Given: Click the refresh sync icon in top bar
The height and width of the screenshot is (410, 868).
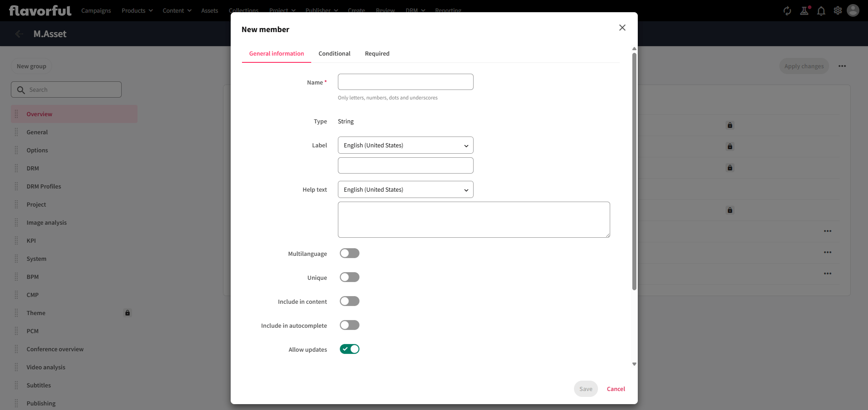Looking at the screenshot, I should [x=787, y=11].
